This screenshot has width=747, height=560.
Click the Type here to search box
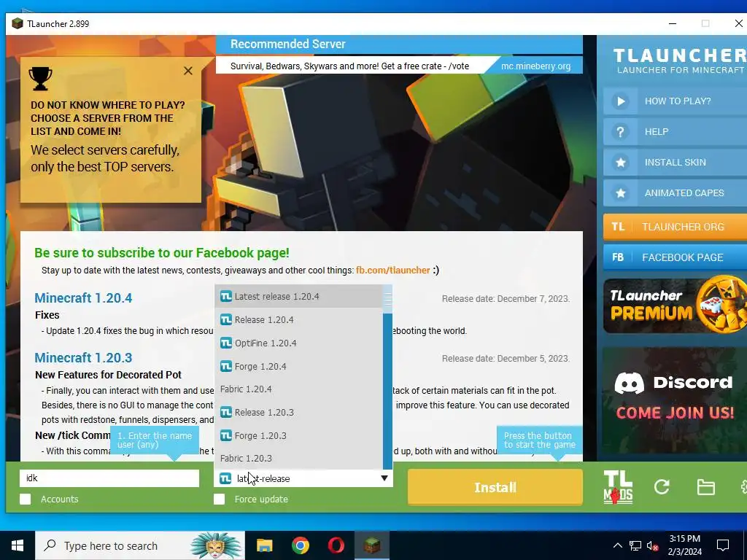coord(140,545)
